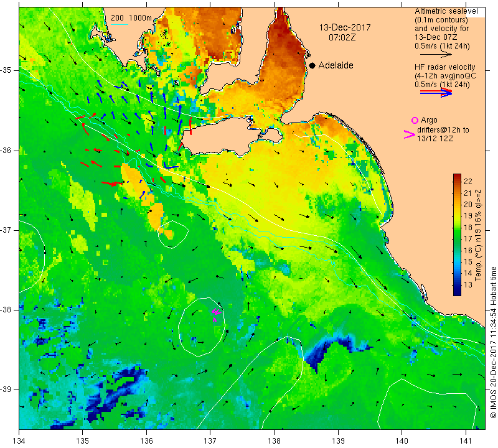The image size is (498, 448).
Task: Click the latitude axis label -37
Action: coord(6,230)
